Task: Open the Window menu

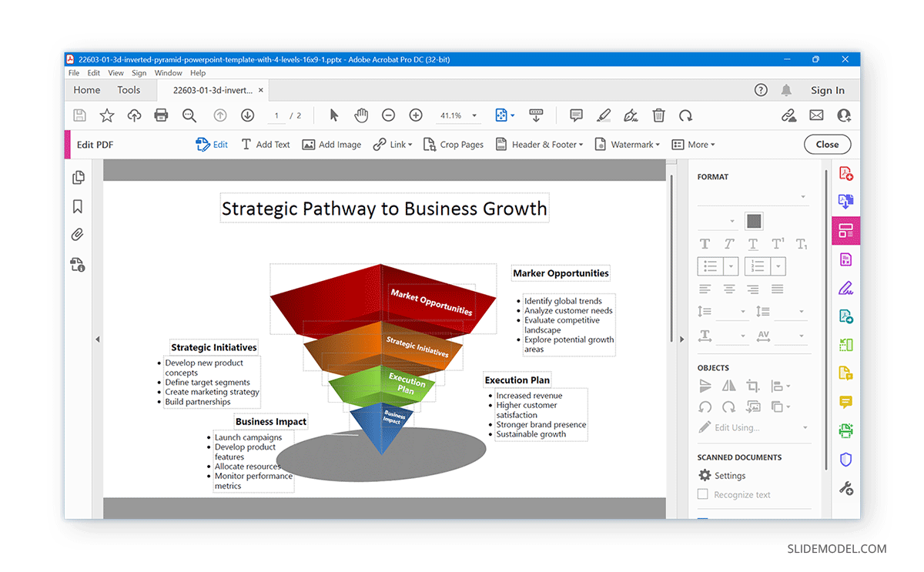Action: tap(168, 73)
